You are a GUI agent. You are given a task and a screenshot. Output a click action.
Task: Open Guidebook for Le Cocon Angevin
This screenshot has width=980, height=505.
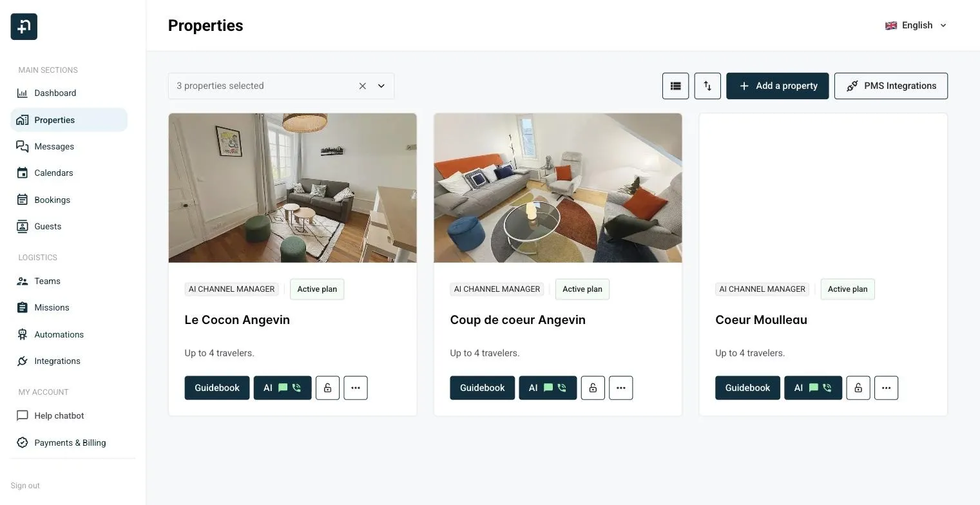[x=217, y=388]
